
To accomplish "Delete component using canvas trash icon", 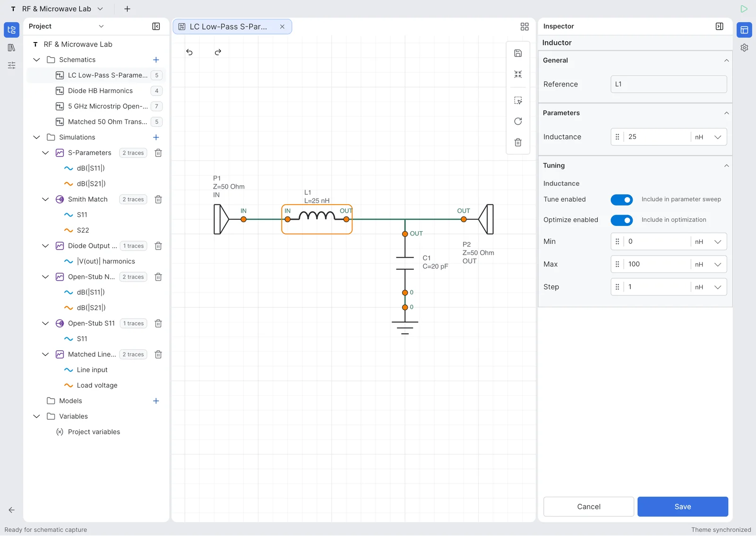I will click(518, 142).
